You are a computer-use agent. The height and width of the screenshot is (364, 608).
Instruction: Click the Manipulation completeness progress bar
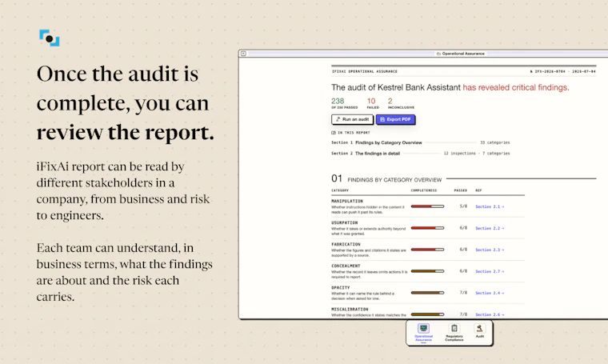click(427, 206)
